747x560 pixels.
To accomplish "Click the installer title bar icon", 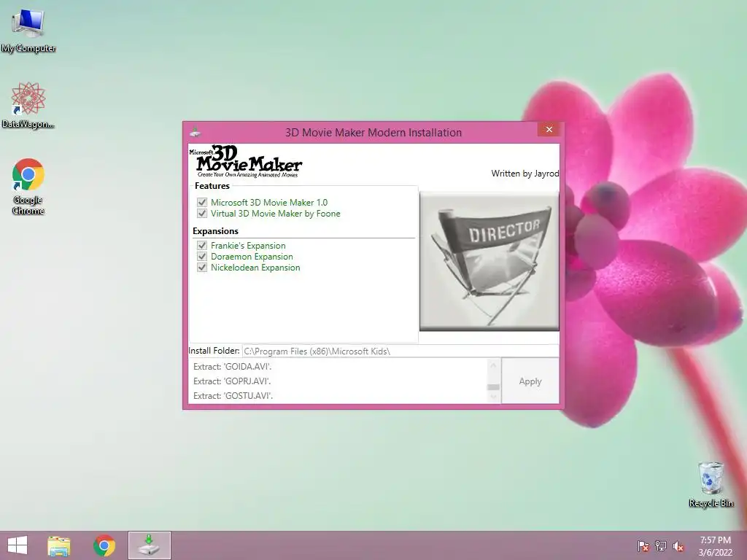I will point(195,133).
